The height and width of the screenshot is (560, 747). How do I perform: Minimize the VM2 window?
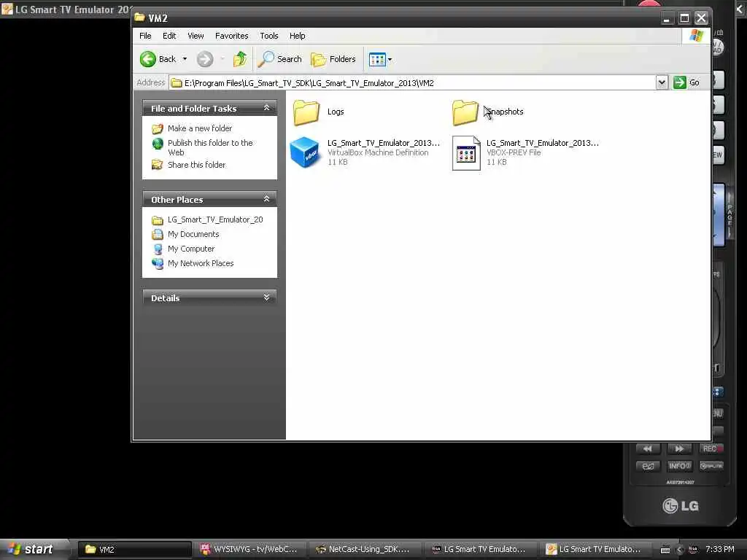(667, 18)
